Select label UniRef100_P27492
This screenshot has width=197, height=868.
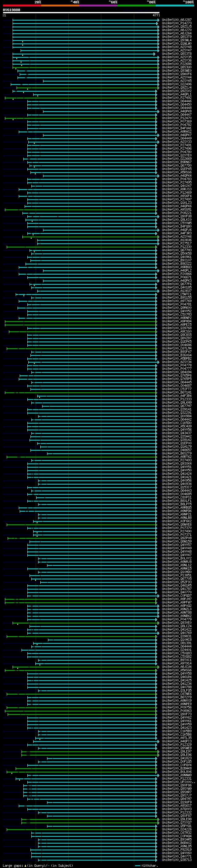pyautogui.click(x=177, y=98)
